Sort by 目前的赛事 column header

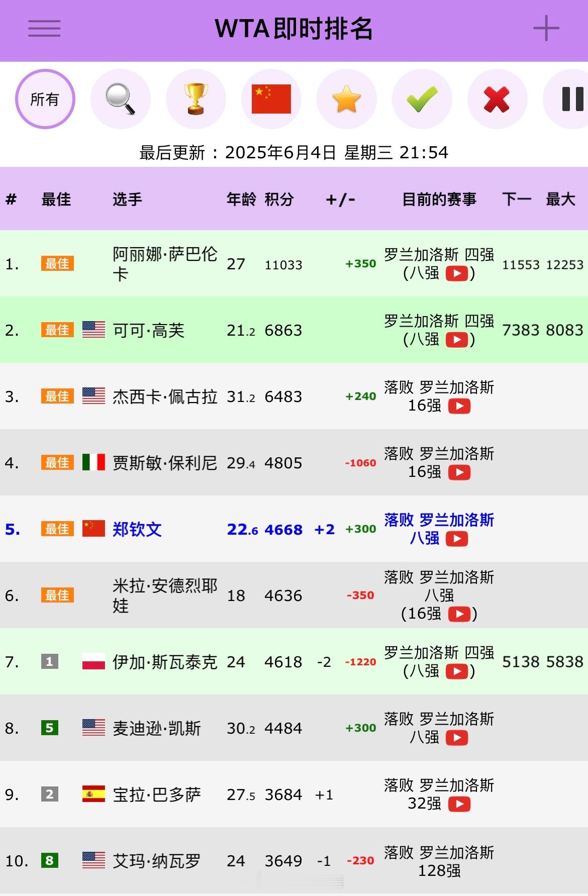[x=439, y=200]
